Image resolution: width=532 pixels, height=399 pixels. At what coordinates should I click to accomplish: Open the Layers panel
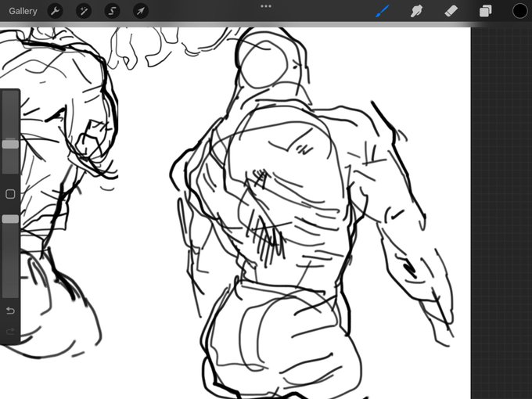(486, 11)
